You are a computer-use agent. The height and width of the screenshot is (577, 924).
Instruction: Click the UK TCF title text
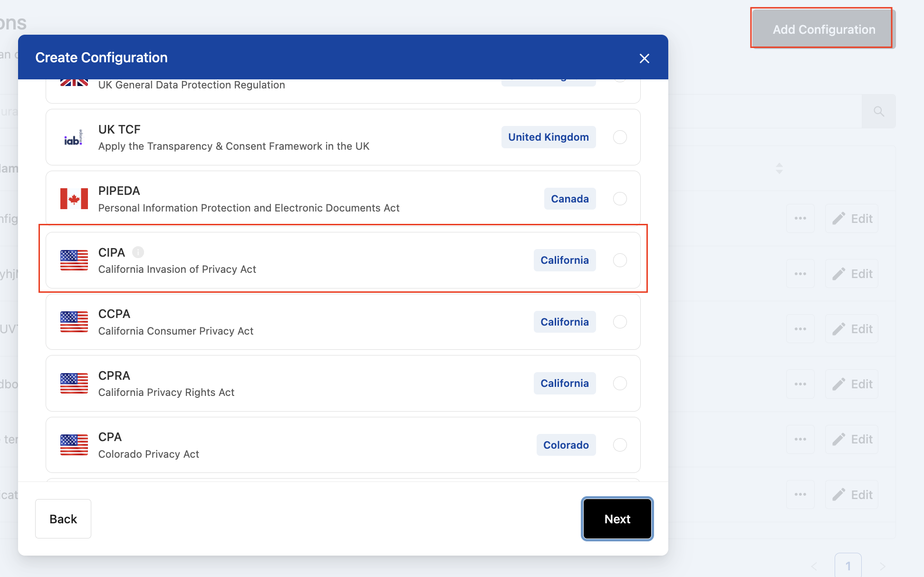pos(119,129)
